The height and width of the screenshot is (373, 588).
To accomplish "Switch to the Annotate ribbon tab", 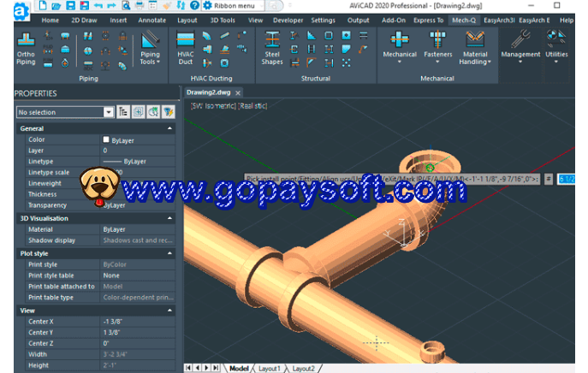I will tap(151, 21).
